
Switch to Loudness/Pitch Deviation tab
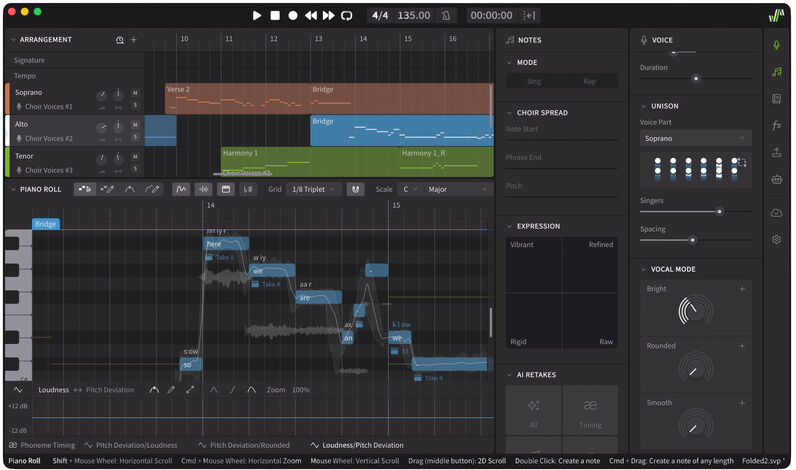click(357, 445)
